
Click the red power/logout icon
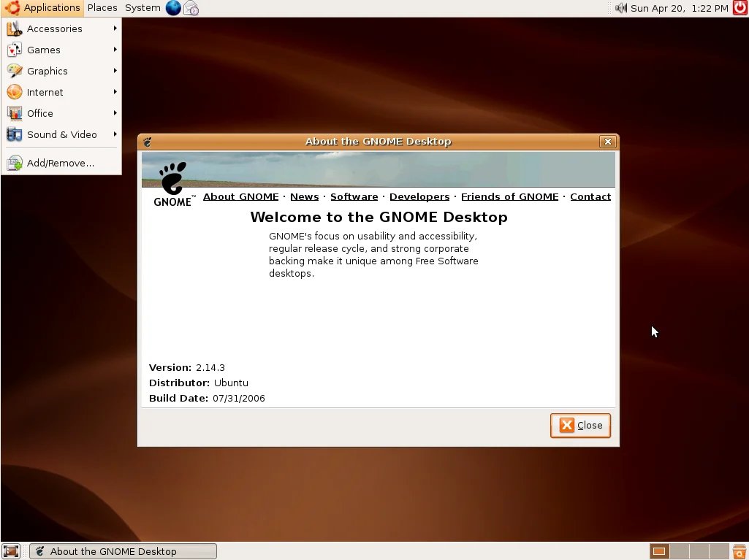point(740,7)
